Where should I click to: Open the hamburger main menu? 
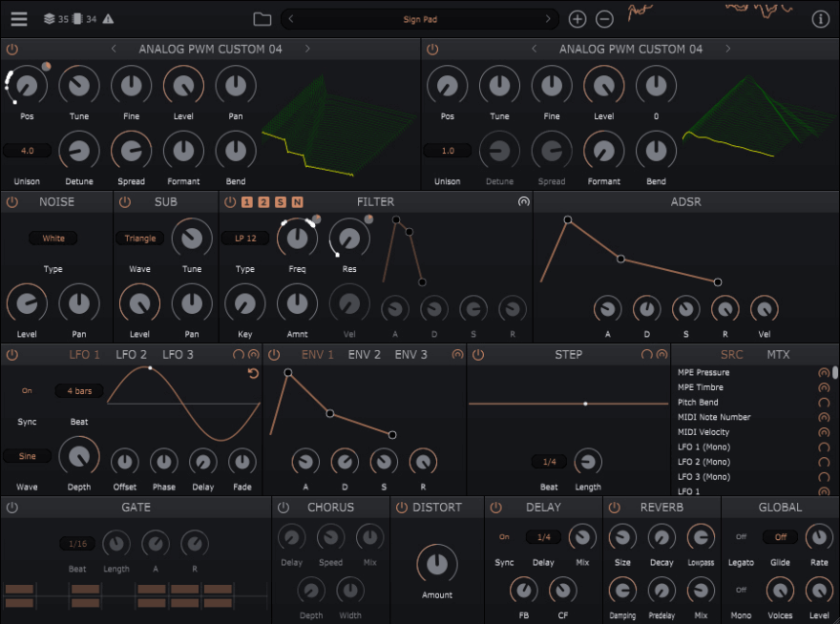19,19
